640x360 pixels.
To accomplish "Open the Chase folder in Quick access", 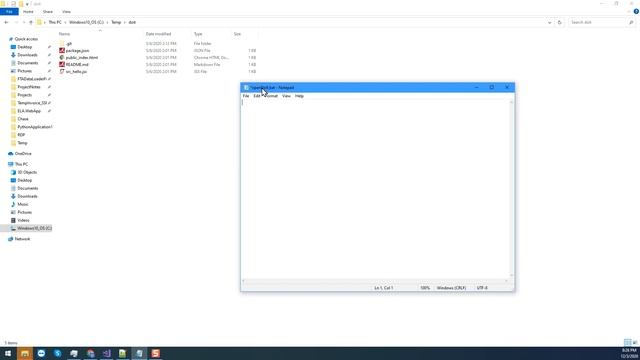I will pyautogui.click(x=23, y=119).
